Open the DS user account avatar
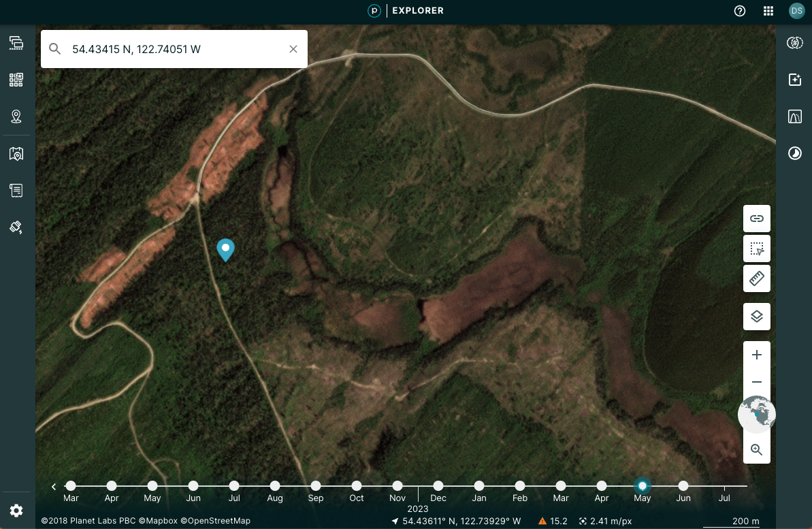The image size is (812, 529). click(796, 11)
